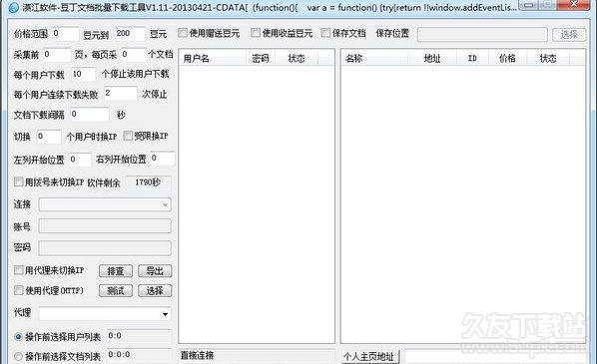Click the 直接连接 status text
This screenshot has width=597, height=364.
(x=197, y=356)
